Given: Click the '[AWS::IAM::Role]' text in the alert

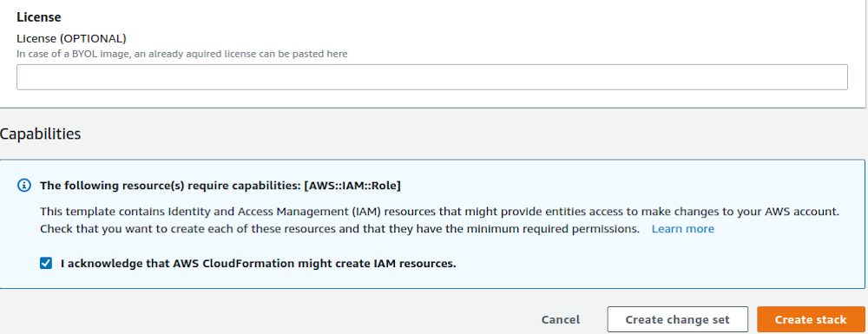Looking at the screenshot, I should (x=352, y=186).
